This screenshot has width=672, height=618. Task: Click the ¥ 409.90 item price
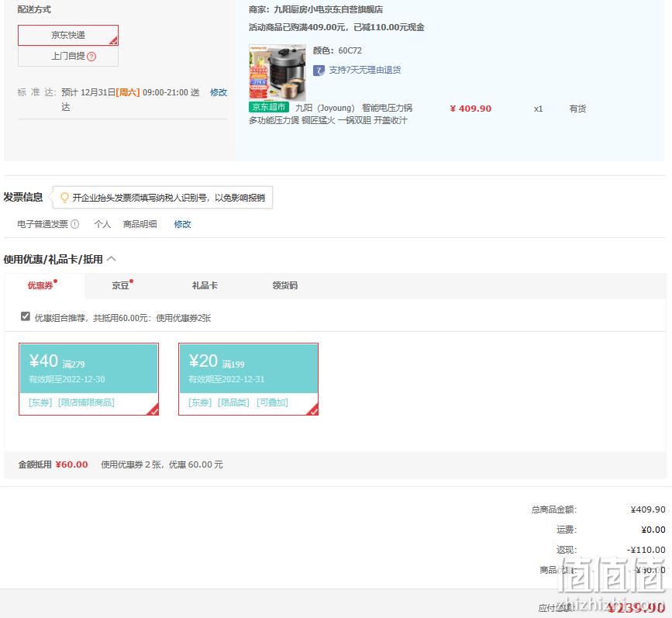tap(470, 109)
